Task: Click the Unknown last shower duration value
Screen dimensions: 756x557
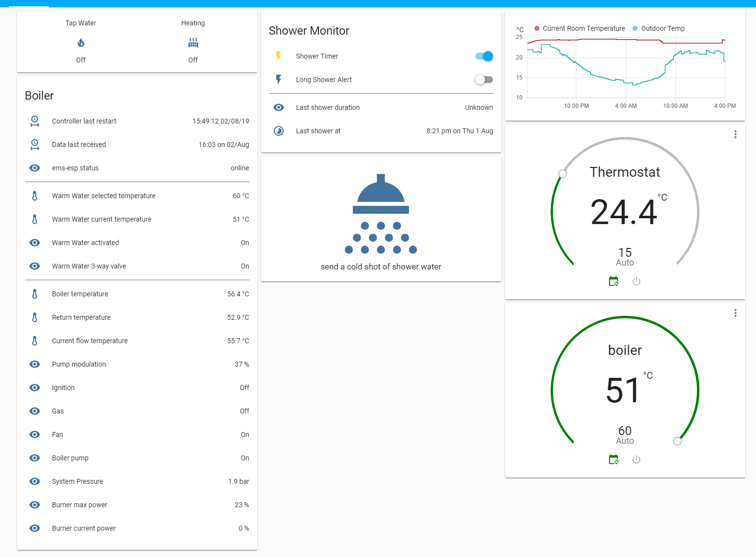Action: [479, 107]
